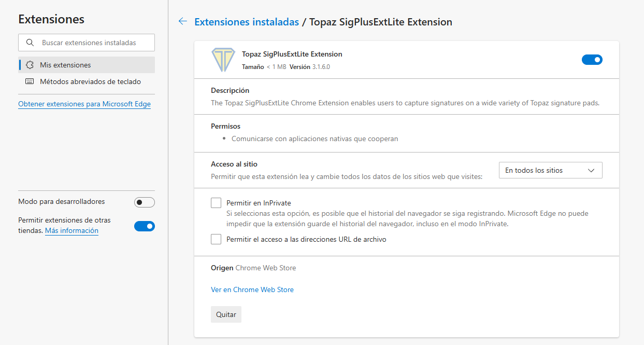Viewport: 644px width, 345px height.
Task: Click the Topaz SigPlusExtLite extension logo
Action: 223,60
